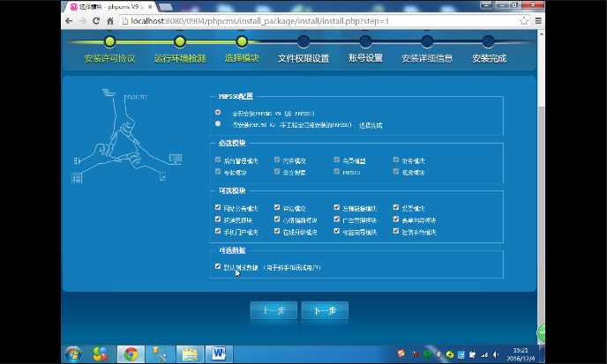Untick the 标签向导模块 checkbox

337,231
